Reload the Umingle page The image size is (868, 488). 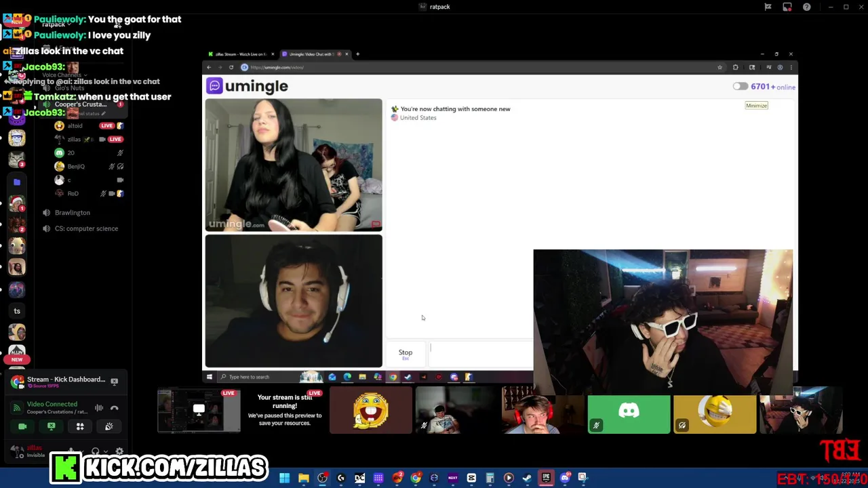pyautogui.click(x=231, y=67)
